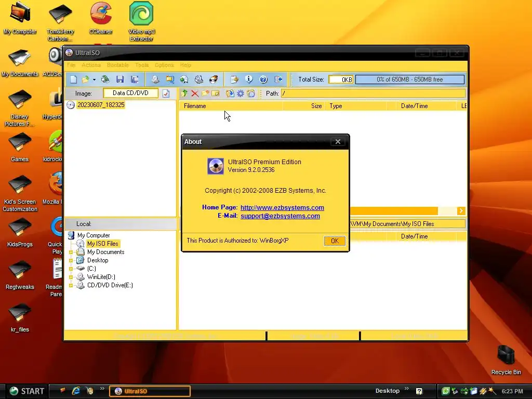532x399 pixels.
Task: Click the Add Files icon
Action: tap(230, 94)
